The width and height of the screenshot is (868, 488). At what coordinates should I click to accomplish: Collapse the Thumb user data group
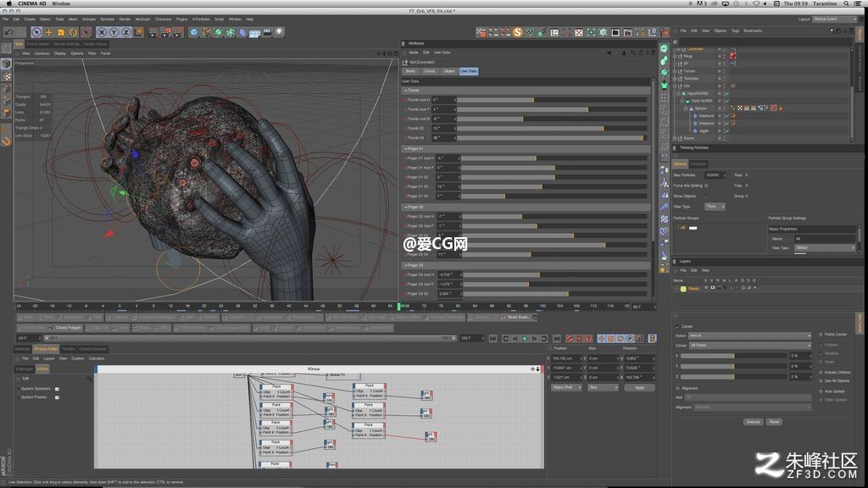pos(405,90)
